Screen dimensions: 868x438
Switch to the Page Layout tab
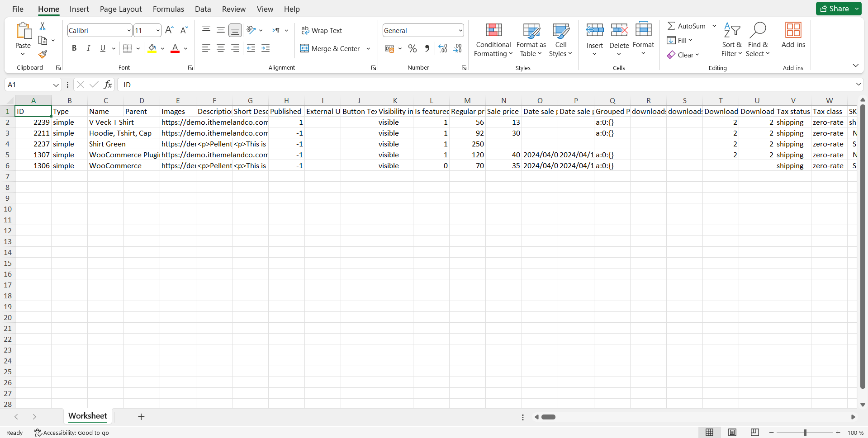[121, 9]
